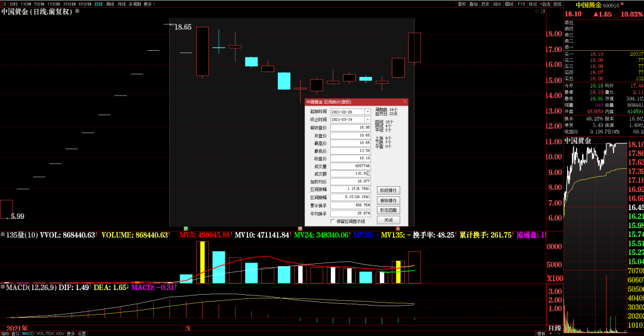Click the 指标 tab at bottom left
The height and width of the screenshot is (336, 644).
[5, 334]
